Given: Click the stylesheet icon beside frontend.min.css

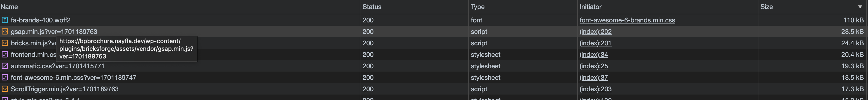Looking at the screenshot, I should 5,54.
